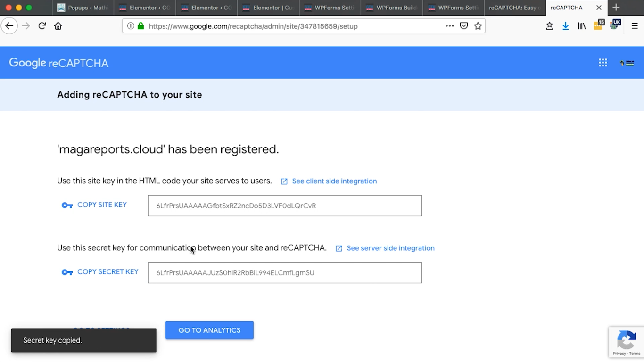Show site information for google.com

(x=131, y=26)
